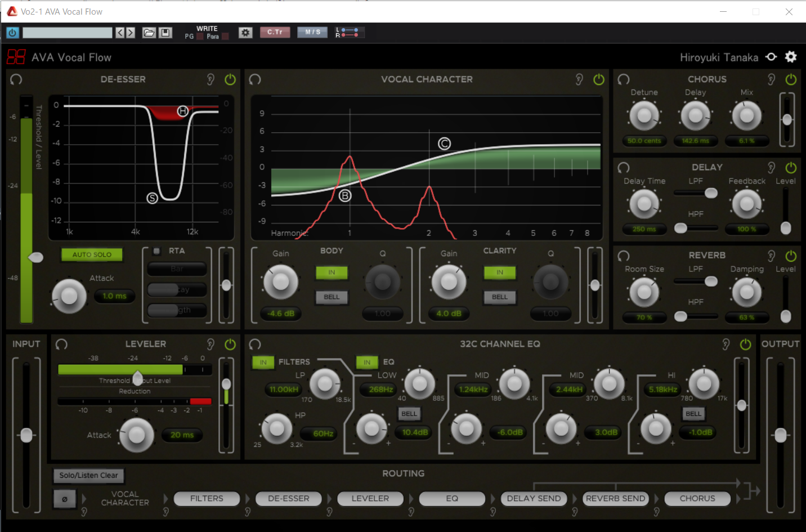Click C.Tr toolbar button
806x532 pixels.
(275, 32)
